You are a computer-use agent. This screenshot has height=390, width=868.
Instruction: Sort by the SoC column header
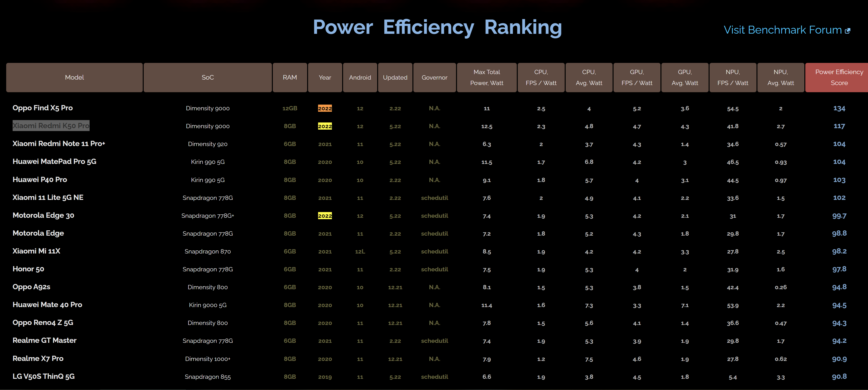pos(208,77)
